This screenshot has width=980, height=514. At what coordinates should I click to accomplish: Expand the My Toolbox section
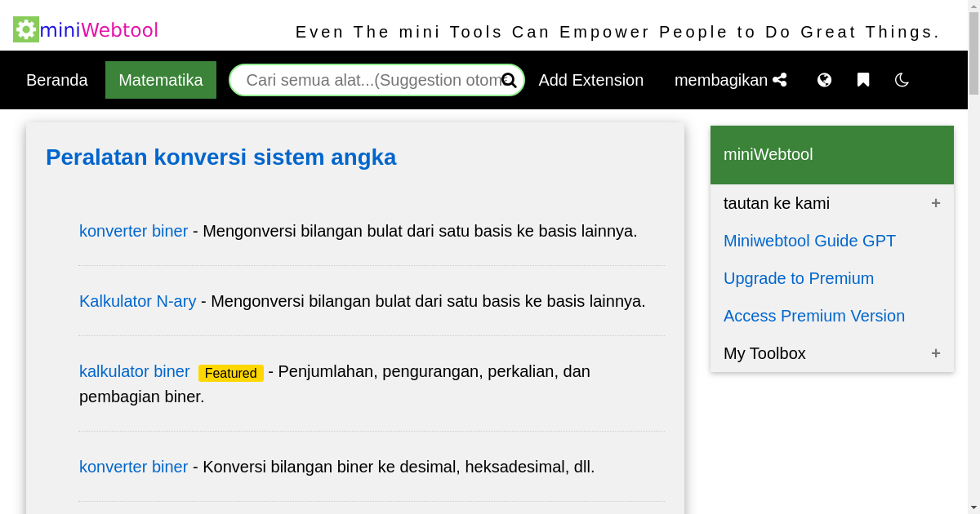click(936, 353)
